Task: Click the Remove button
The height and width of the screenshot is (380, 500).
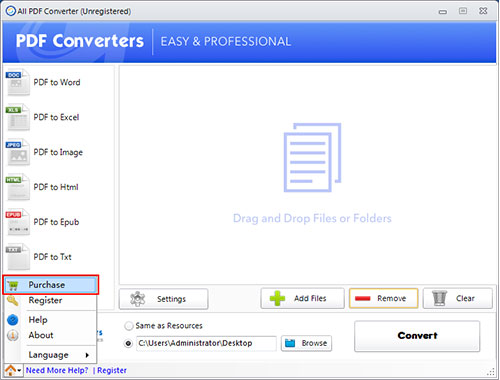Action: coord(384,298)
